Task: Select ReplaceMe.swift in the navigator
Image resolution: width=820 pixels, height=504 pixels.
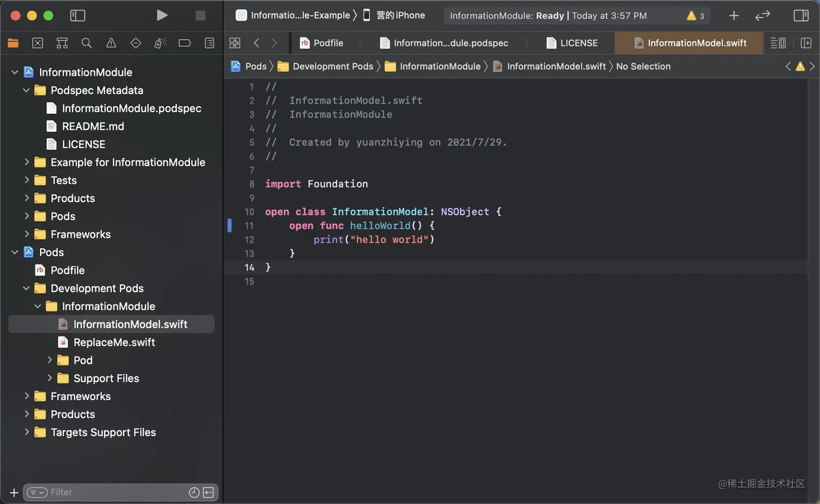Action: (114, 342)
